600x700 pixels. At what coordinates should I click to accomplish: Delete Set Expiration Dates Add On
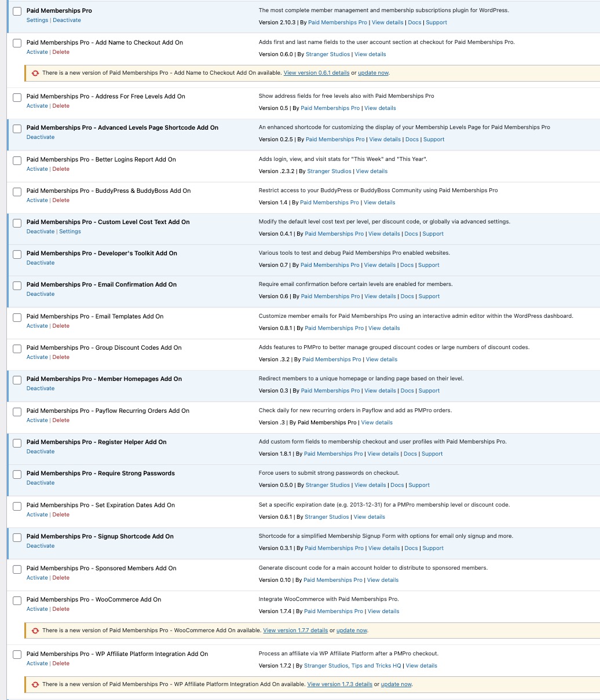pyautogui.click(x=61, y=515)
